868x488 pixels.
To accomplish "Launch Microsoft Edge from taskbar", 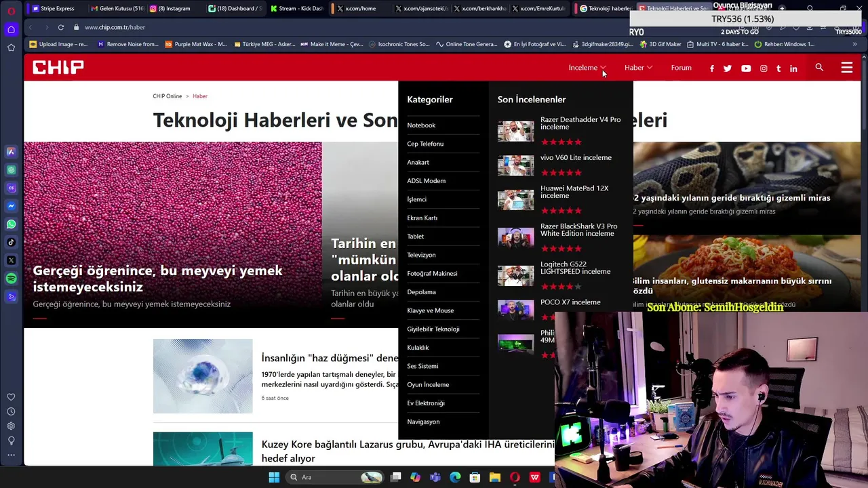I will click(455, 477).
